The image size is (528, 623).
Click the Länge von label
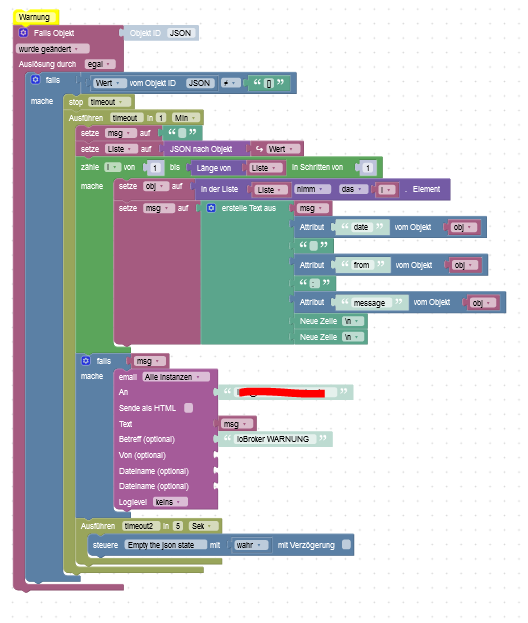pyautogui.click(x=213, y=168)
